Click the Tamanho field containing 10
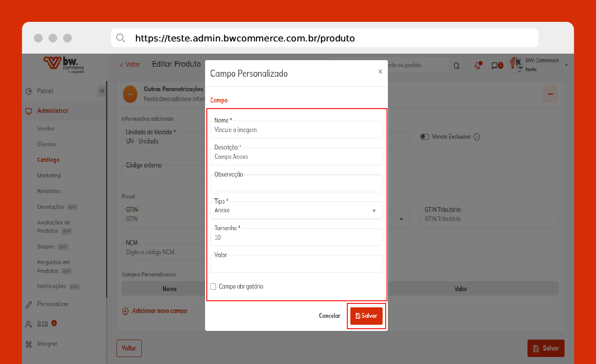The width and height of the screenshot is (596, 364). coord(296,238)
